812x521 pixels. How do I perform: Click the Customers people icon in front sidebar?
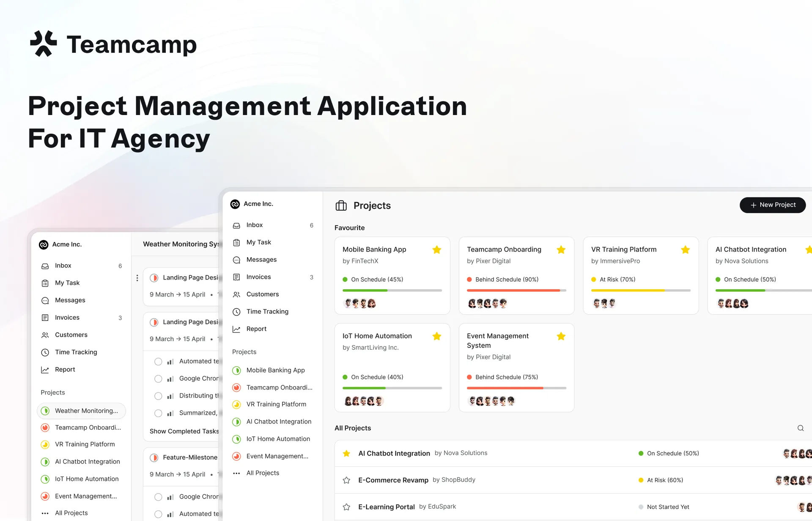tap(236, 295)
